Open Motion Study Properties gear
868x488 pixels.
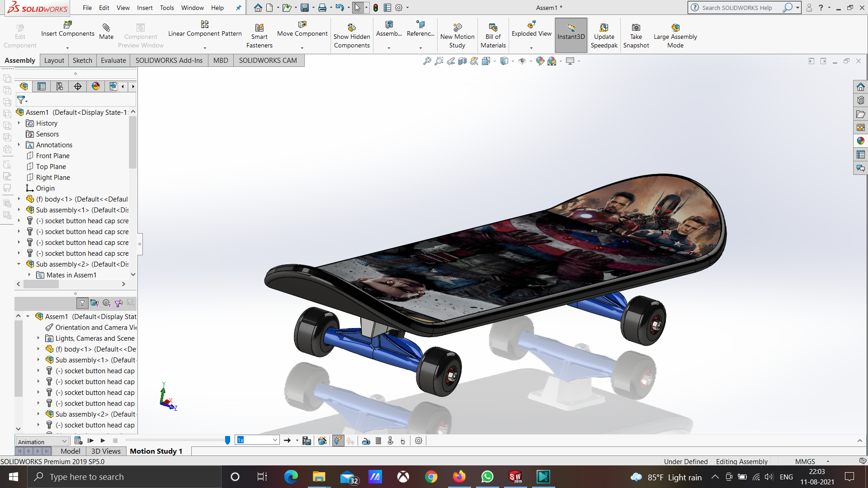click(419, 441)
